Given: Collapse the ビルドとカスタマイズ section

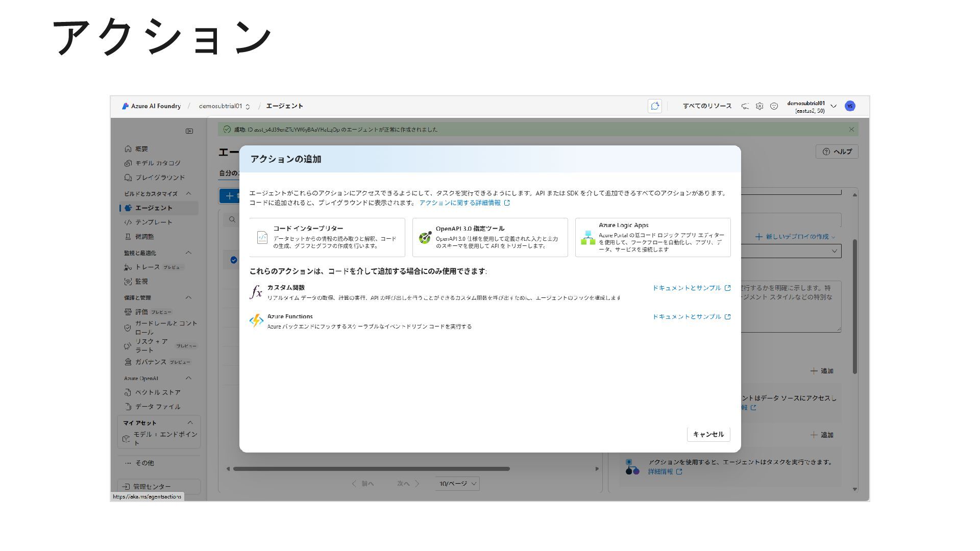Looking at the screenshot, I should tap(189, 193).
